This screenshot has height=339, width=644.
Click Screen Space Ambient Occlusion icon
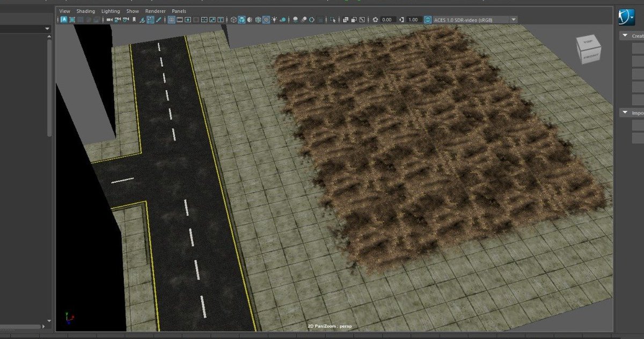point(296,19)
